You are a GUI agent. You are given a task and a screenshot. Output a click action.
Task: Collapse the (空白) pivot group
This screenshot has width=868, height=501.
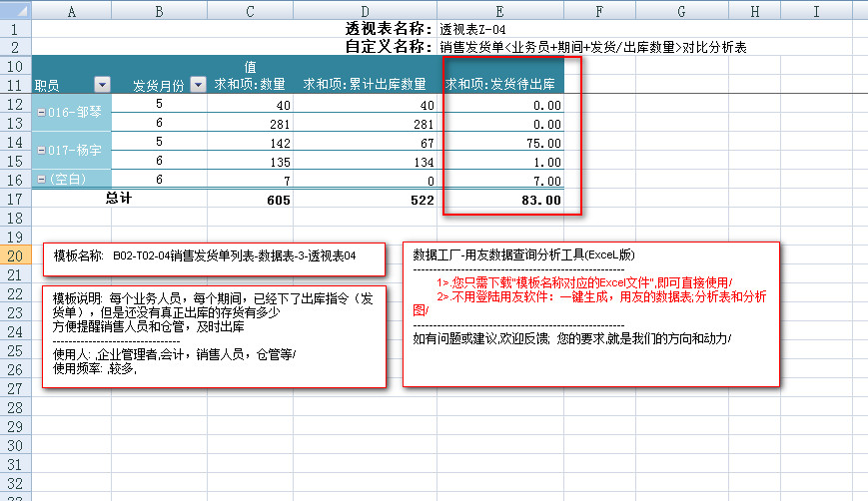point(41,180)
